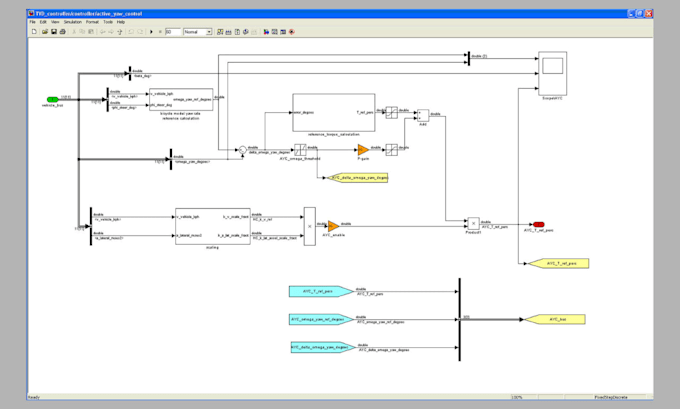The height and width of the screenshot is (409, 680).
Task: Click the Paste toolbar icon
Action: point(91,32)
